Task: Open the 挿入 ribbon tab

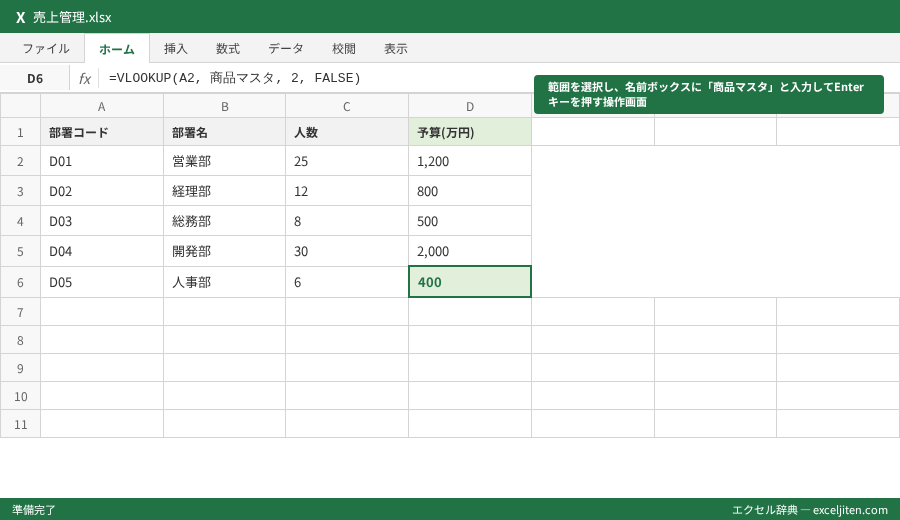Action: click(176, 49)
